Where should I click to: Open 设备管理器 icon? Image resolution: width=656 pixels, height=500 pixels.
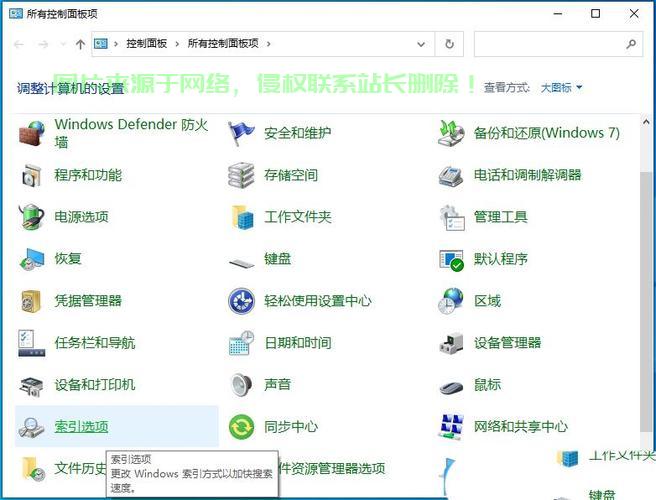click(x=451, y=343)
